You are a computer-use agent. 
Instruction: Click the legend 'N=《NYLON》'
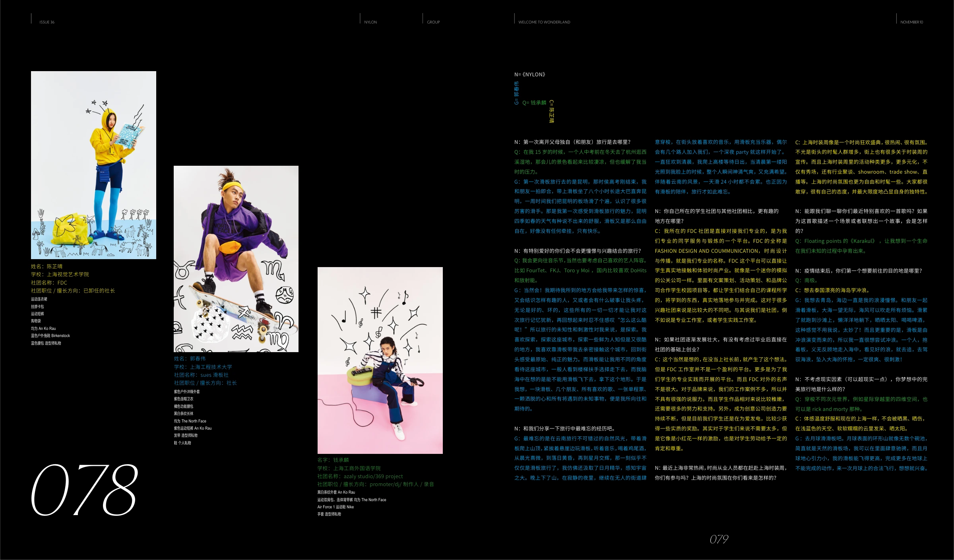point(530,74)
